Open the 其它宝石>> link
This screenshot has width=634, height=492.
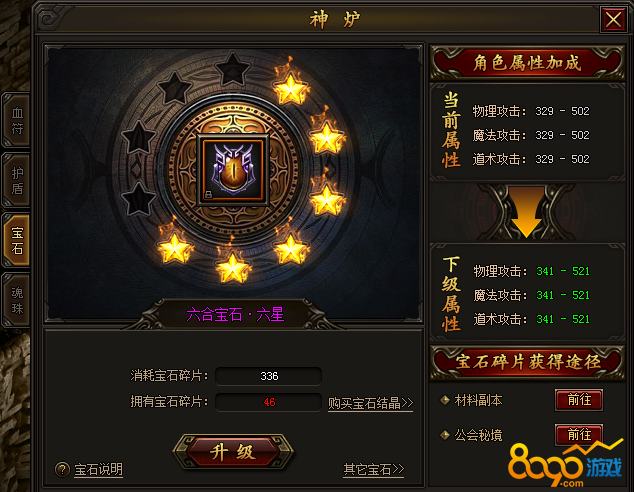(374, 469)
